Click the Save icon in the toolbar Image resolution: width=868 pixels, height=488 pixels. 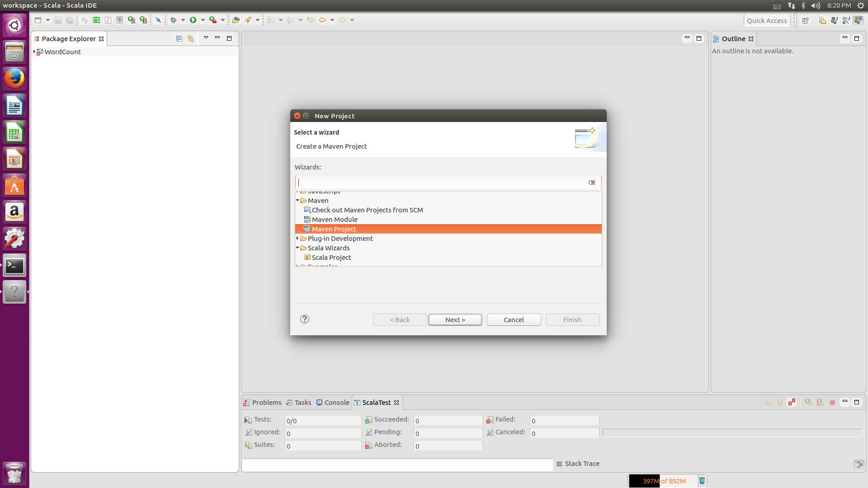click(x=58, y=20)
